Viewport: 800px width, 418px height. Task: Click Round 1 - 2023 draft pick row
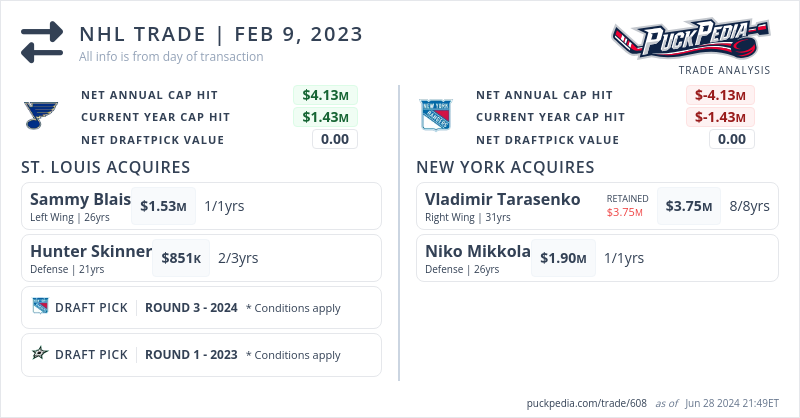coord(201,354)
